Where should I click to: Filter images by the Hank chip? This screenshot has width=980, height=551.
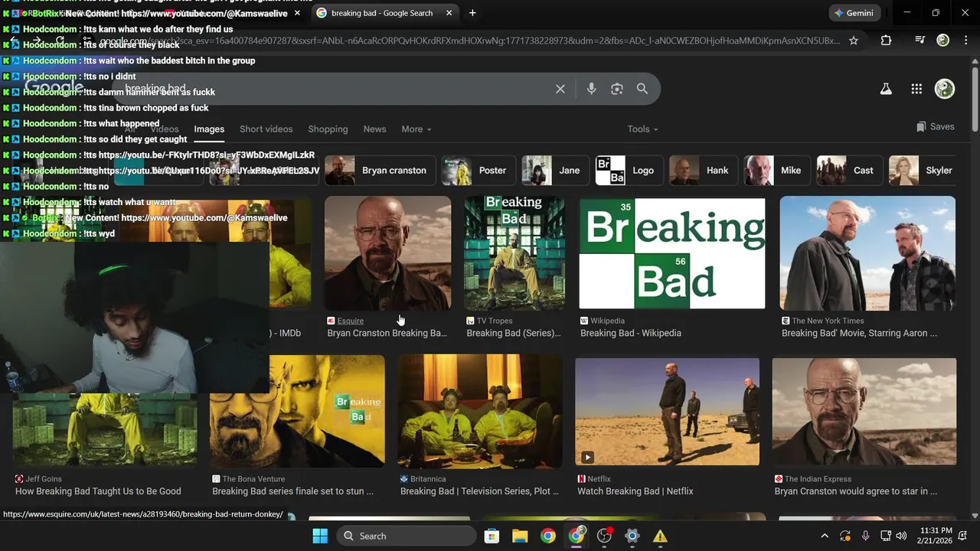point(704,171)
